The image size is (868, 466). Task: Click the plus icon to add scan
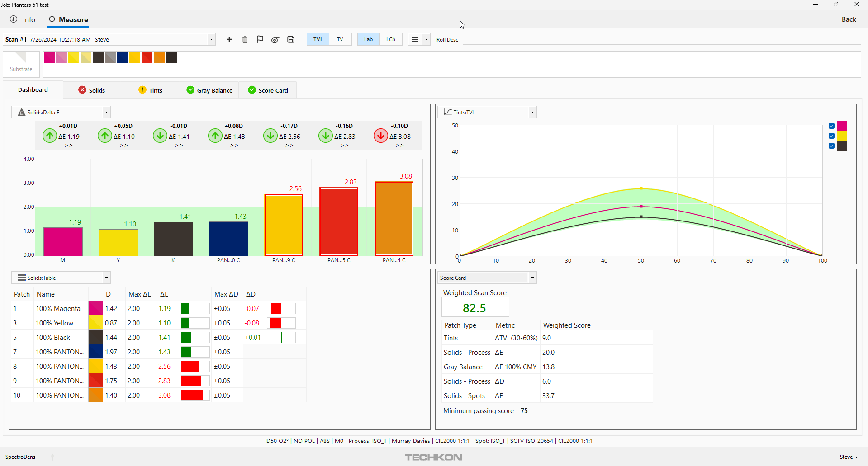pos(229,40)
